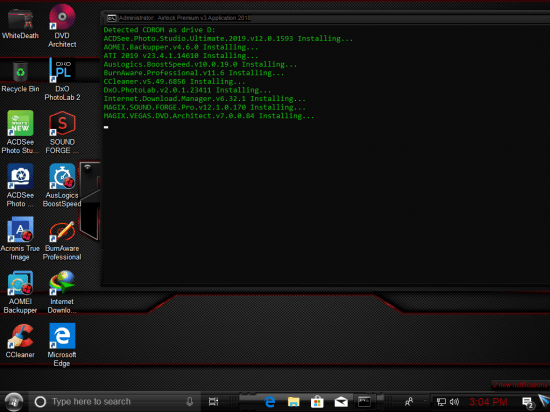Click the 'Detected CDROM as drive D:' line
This screenshot has height=412, width=550.
[159, 30]
